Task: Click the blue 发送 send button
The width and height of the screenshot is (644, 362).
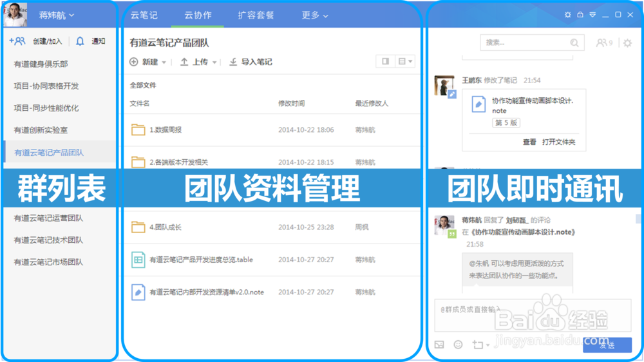Action: tap(607, 345)
